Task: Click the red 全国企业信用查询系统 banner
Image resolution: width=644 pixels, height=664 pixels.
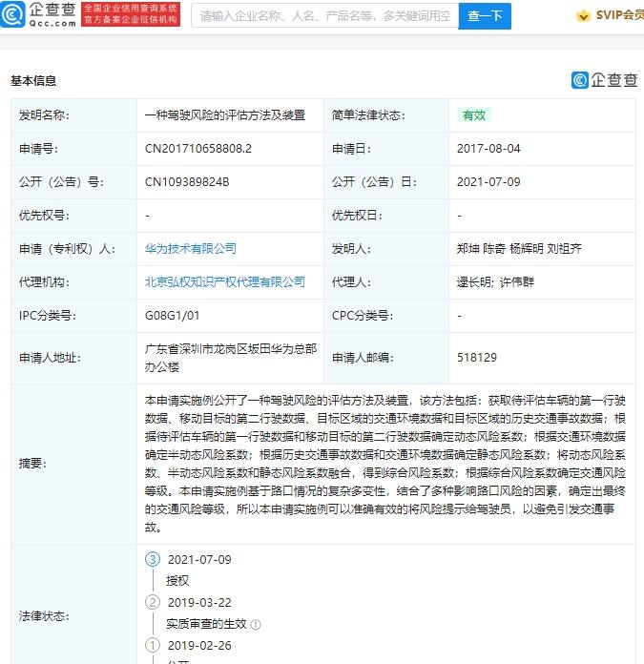Action: pos(131,14)
